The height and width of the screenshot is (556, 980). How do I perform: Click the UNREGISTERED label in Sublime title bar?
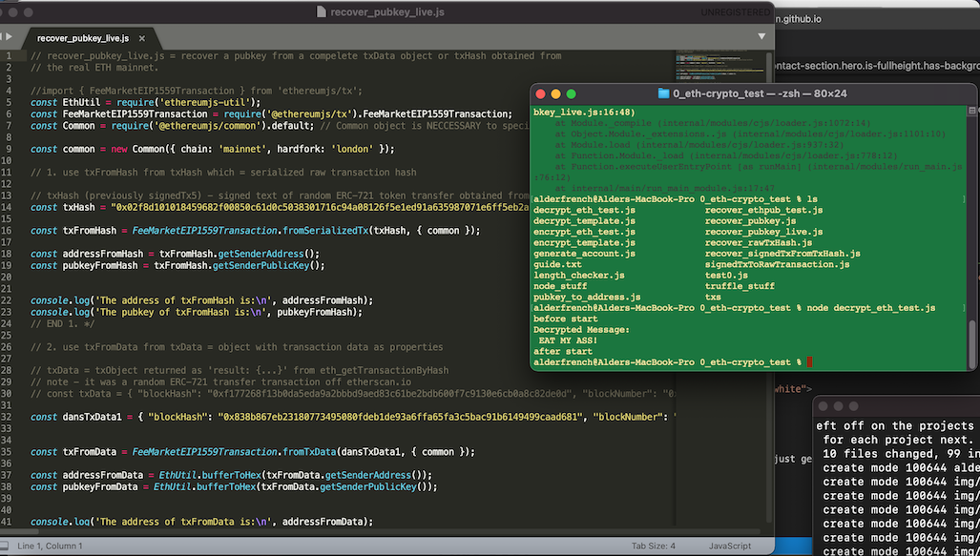[735, 12]
